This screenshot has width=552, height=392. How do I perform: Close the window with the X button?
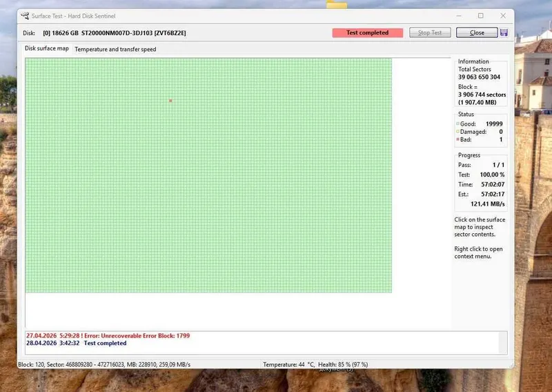click(x=503, y=16)
